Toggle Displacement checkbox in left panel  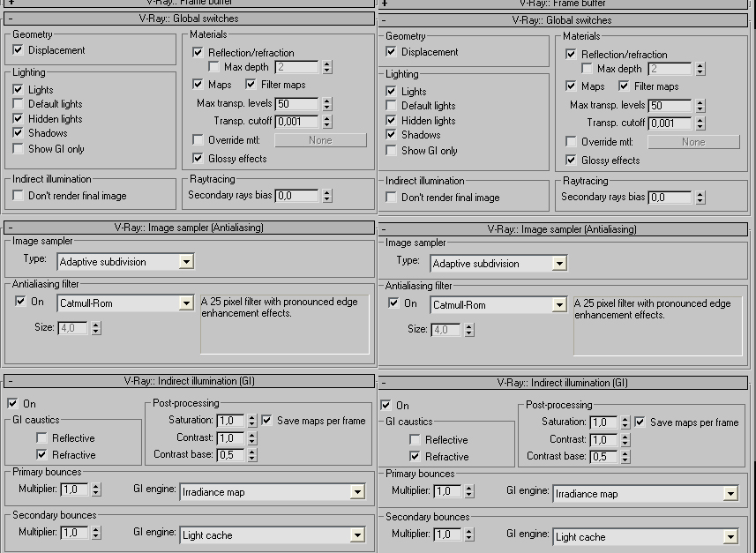tap(18, 49)
